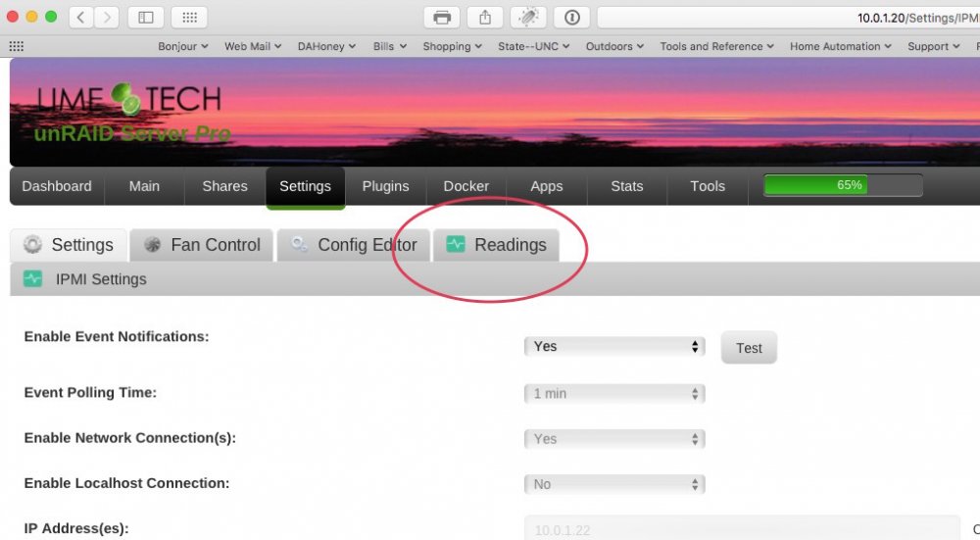Open Enable Localhost Connection dropdown
Viewport: 980px width, 540px height.
[614, 484]
